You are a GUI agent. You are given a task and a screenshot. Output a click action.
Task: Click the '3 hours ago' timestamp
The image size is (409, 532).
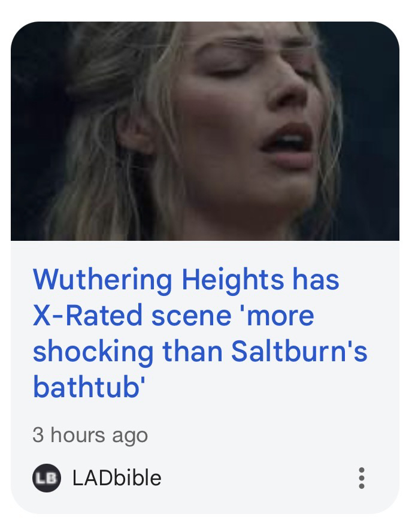[90, 435]
